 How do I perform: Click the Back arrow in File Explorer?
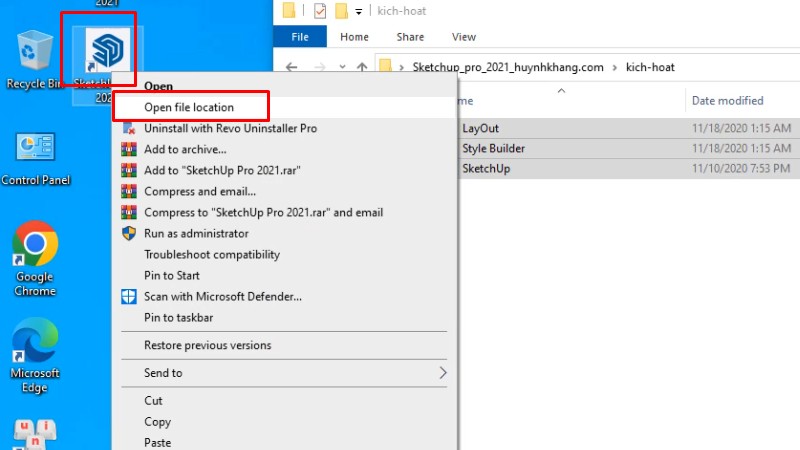[291, 67]
